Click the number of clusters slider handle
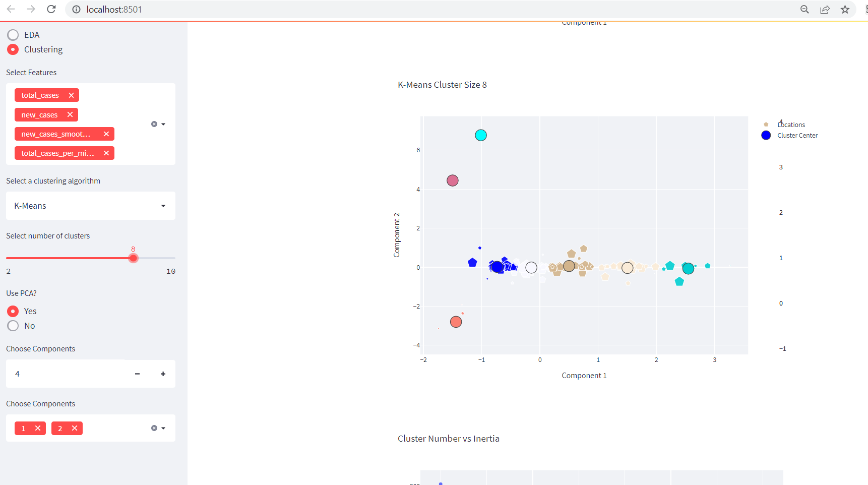 coord(133,258)
